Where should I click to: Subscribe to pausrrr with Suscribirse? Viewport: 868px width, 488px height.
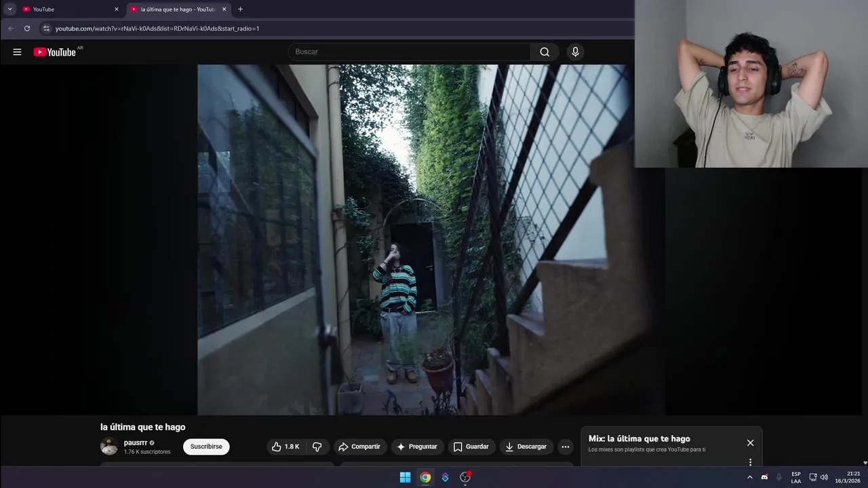pyautogui.click(x=206, y=447)
